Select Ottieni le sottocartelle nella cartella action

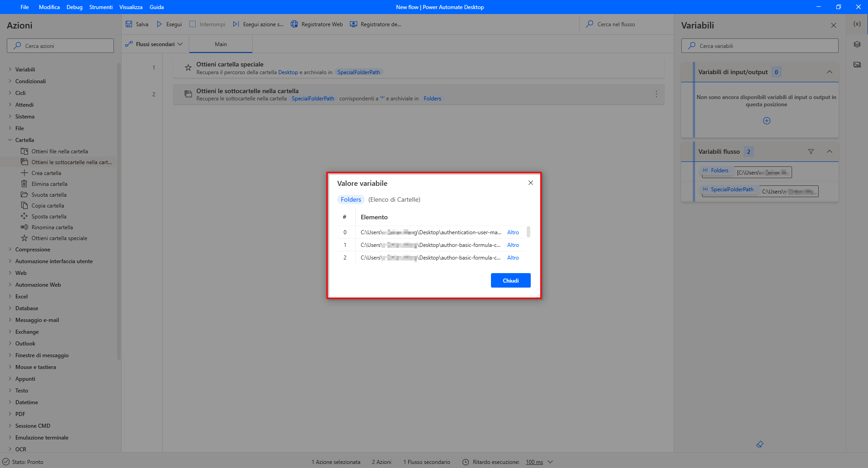tap(66, 162)
